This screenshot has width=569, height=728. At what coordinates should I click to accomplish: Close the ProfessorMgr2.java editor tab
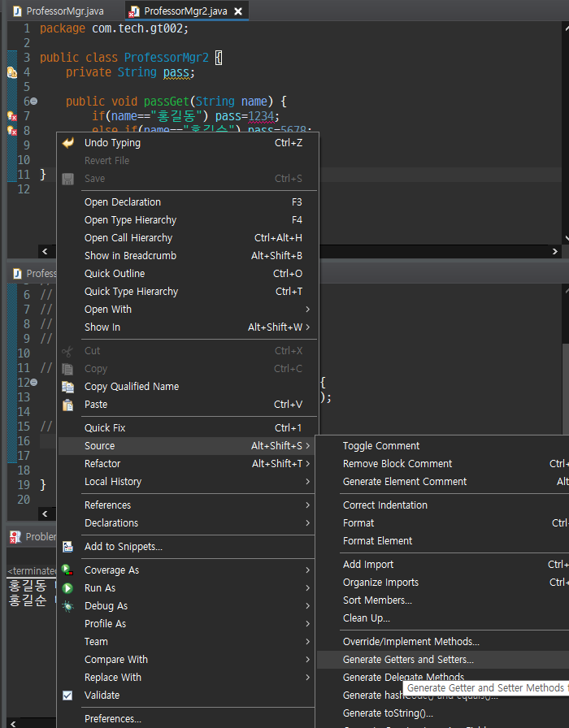[x=237, y=11]
